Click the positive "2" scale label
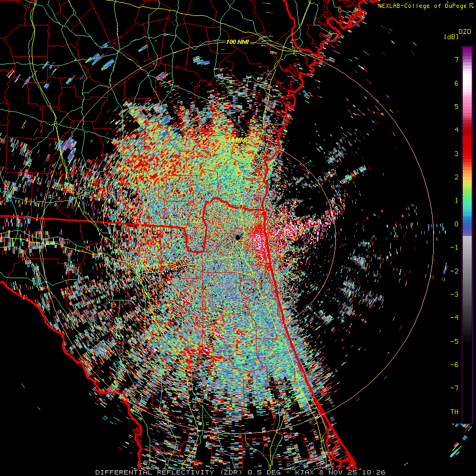476x476 pixels. 456,177
